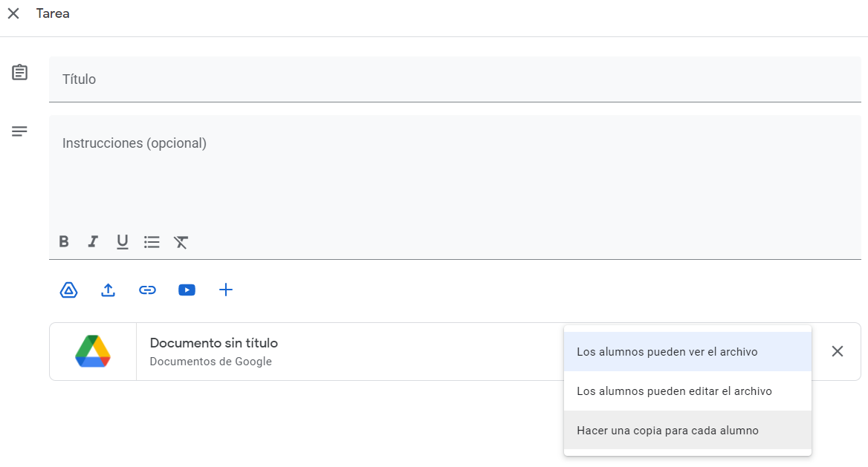Screen dimensions: 868x467
Task: Close the Tarea assignment dialog
Action: [x=13, y=13]
